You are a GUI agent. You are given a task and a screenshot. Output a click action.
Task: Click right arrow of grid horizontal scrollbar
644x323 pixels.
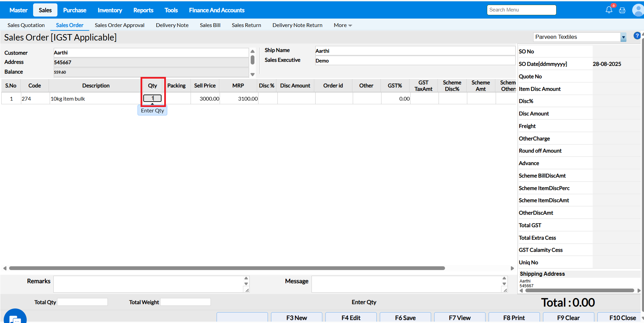(512, 268)
